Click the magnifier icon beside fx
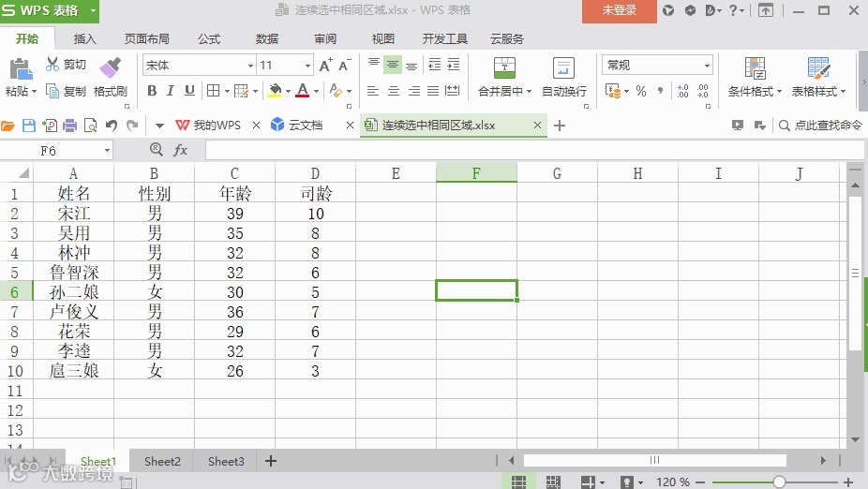Screen dimensions: 868x489 pos(157,149)
